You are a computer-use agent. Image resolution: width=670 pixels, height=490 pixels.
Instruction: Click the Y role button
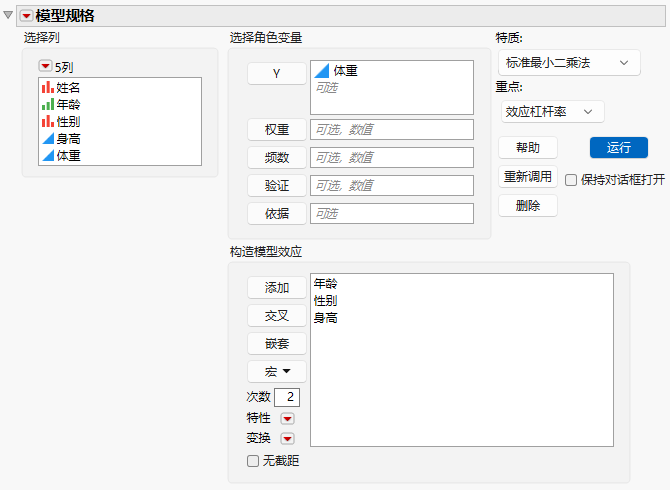[x=276, y=73]
